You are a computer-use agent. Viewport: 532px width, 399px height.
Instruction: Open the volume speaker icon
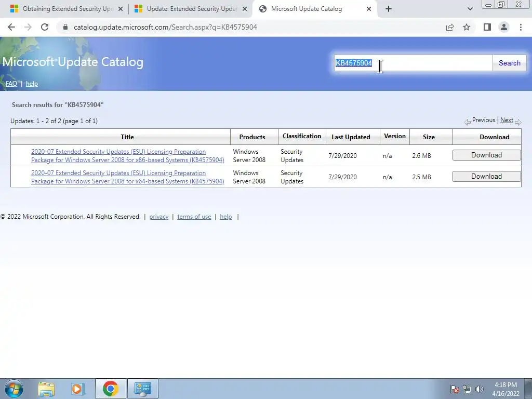480,389
